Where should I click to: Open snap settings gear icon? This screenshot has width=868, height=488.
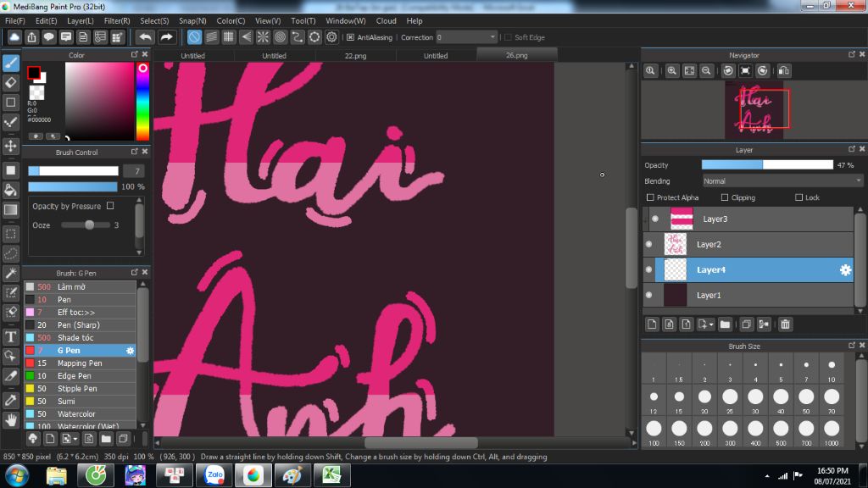point(331,37)
